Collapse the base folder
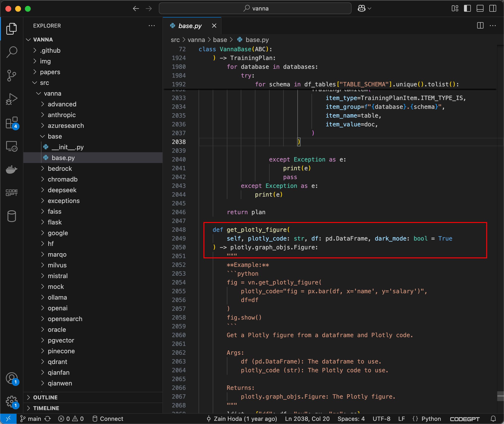Image resolution: width=504 pixels, height=424 pixels. tap(55, 136)
